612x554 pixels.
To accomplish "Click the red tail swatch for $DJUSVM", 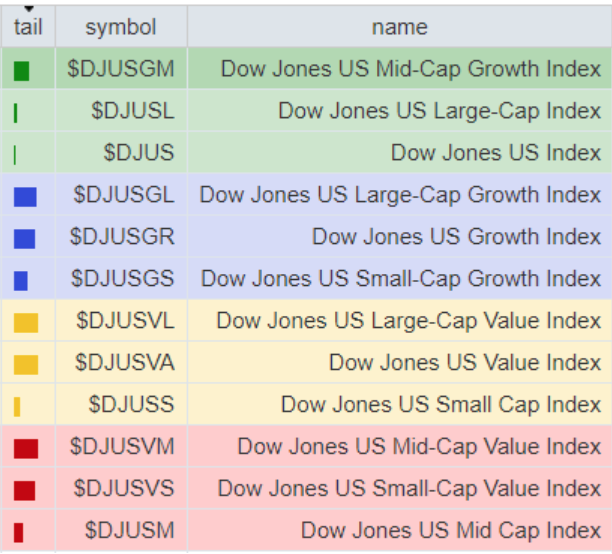I will point(26,448).
